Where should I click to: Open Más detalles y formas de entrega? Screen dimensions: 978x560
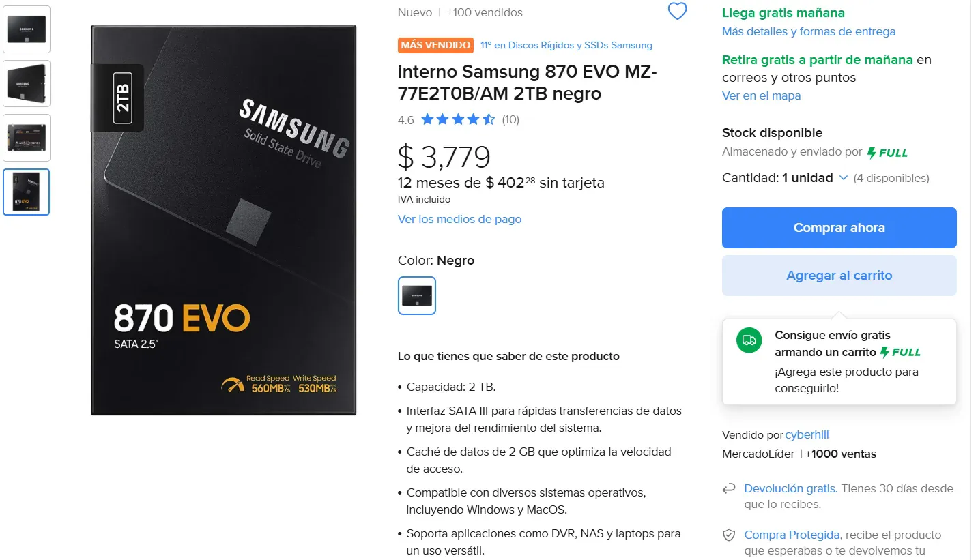pos(809,31)
